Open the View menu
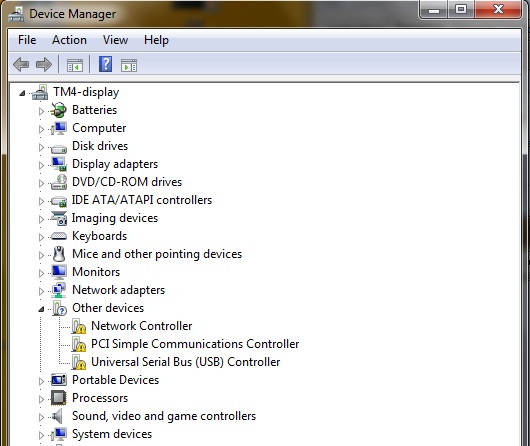The height and width of the screenshot is (446, 530). (115, 40)
